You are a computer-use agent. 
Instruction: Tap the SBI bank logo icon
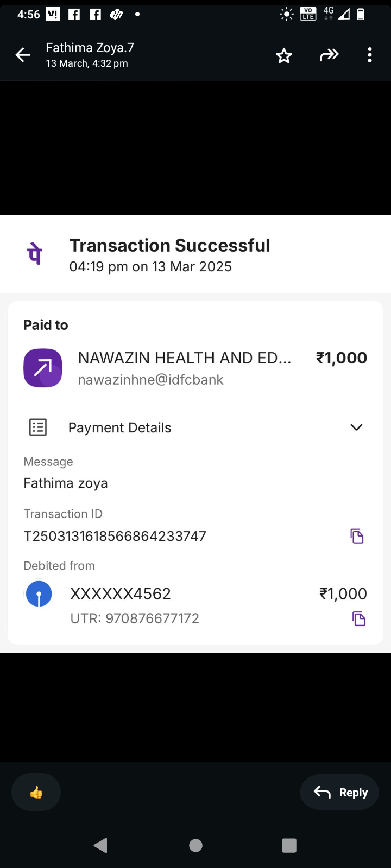coord(39,594)
